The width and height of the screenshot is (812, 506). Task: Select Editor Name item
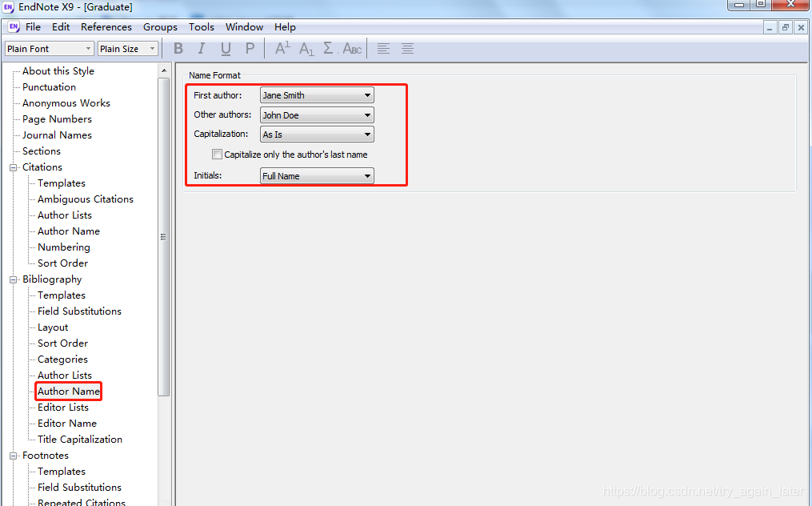click(x=67, y=424)
